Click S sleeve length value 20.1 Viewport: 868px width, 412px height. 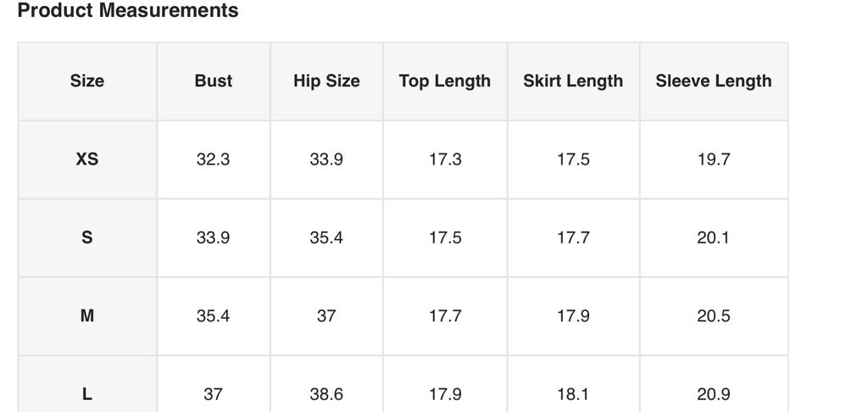click(714, 237)
